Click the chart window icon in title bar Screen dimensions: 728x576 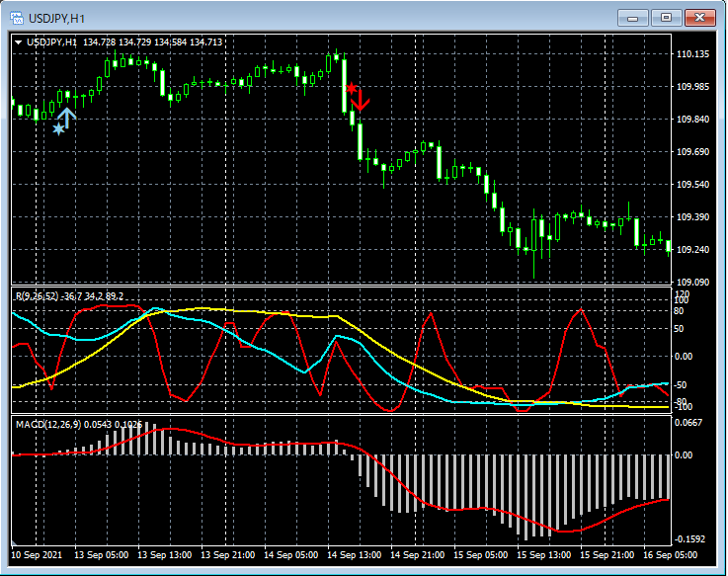[x=17, y=18]
